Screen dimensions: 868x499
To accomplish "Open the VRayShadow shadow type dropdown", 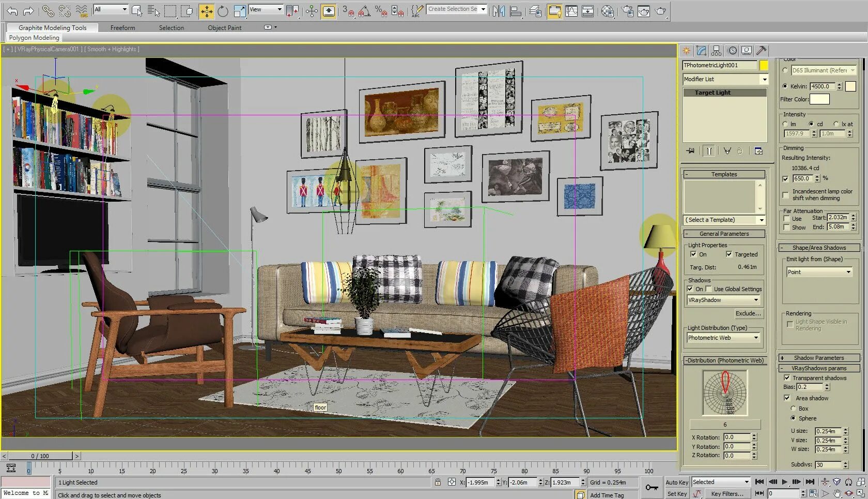I will click(x=722, y=300).
